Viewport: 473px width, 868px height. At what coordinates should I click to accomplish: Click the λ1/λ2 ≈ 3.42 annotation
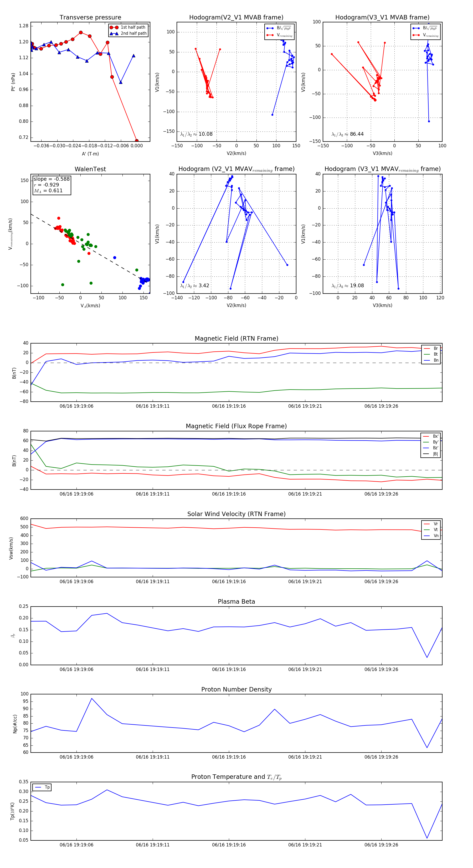point(194,286)
